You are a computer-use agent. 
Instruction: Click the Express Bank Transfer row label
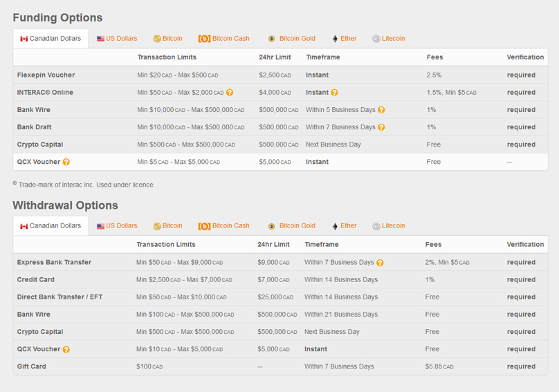click(x=54, y=263)
